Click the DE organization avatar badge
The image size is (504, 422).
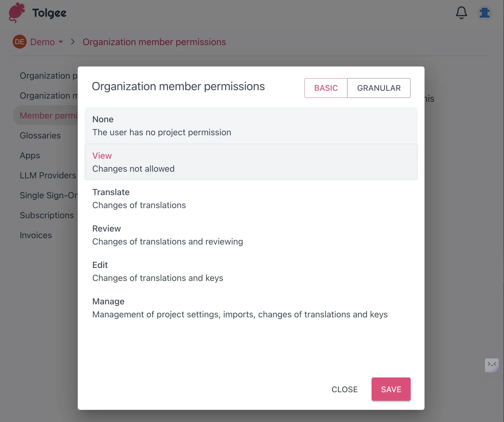pos(19,42)
